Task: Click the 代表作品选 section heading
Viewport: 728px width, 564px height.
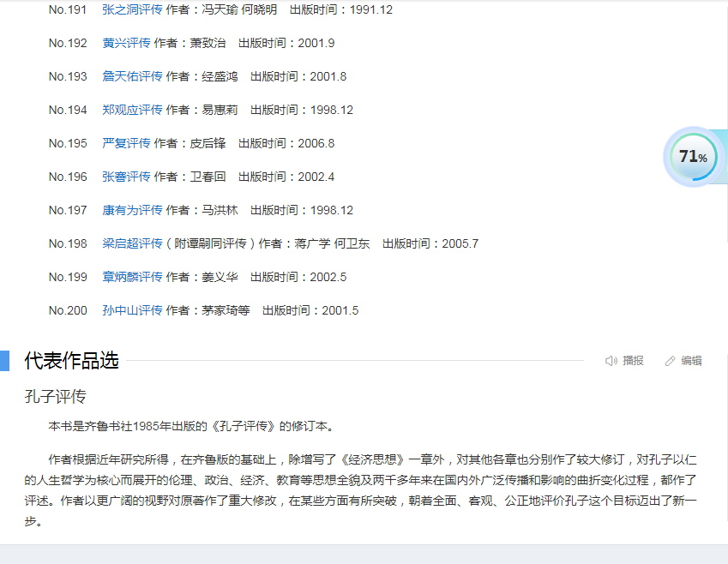Action: 71,361
